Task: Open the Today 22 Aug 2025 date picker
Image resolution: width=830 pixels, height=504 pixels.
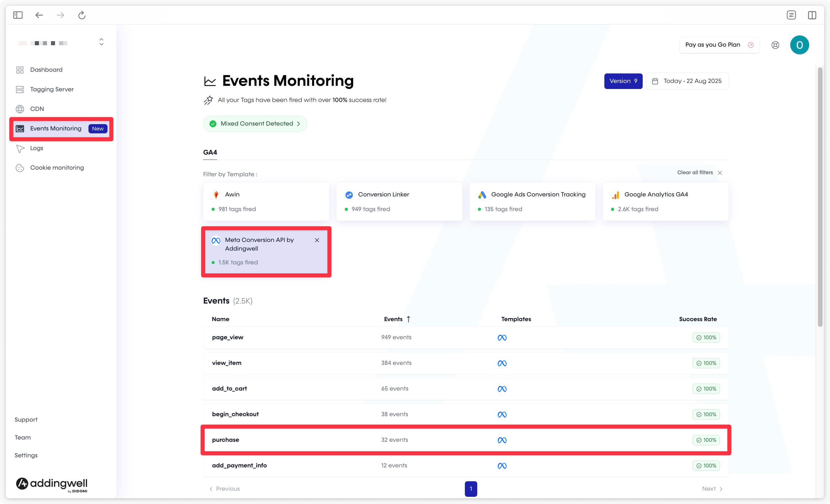Action: pos(687,81)
